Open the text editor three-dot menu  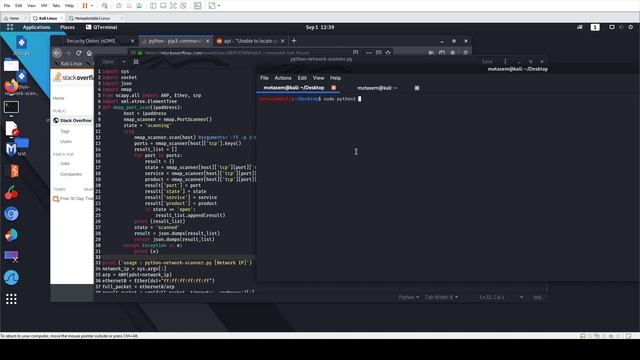[505, 62]
